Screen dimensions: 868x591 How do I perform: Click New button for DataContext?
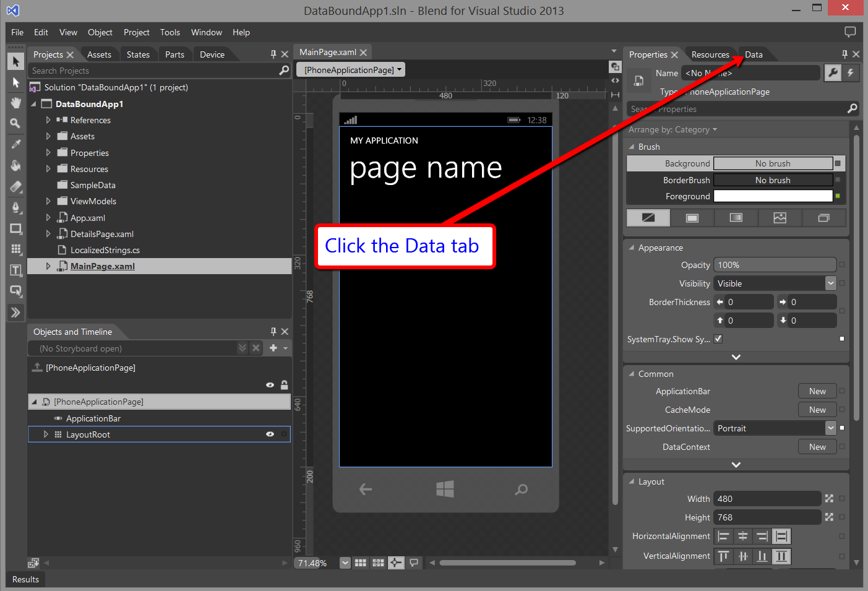pyautogui.click(x=817, y=447)
